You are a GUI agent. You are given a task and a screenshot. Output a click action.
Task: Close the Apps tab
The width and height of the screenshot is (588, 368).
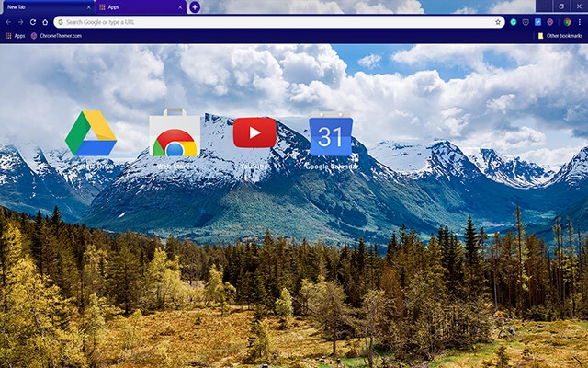(180, 7)
